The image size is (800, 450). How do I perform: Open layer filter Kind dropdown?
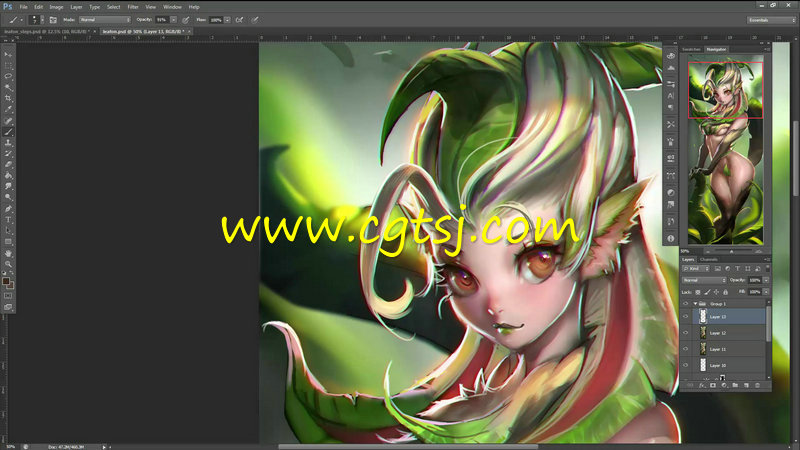(696, 268)
